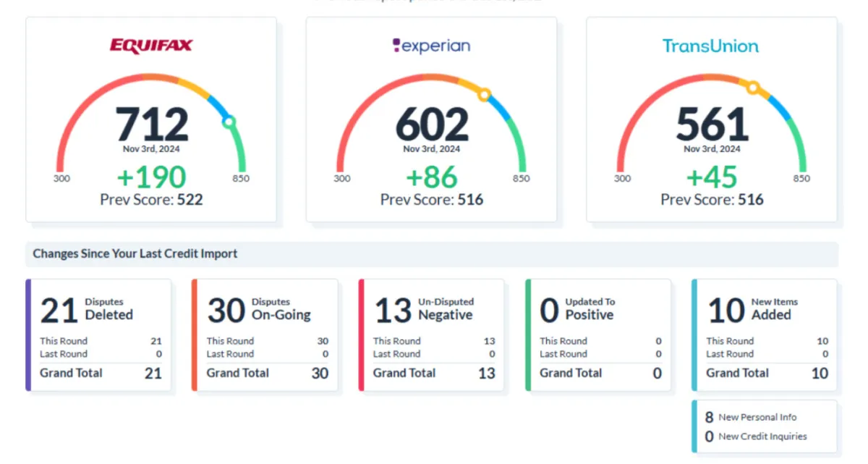Click 'Grand Total' row in New Items Added card

pos(767,374)
